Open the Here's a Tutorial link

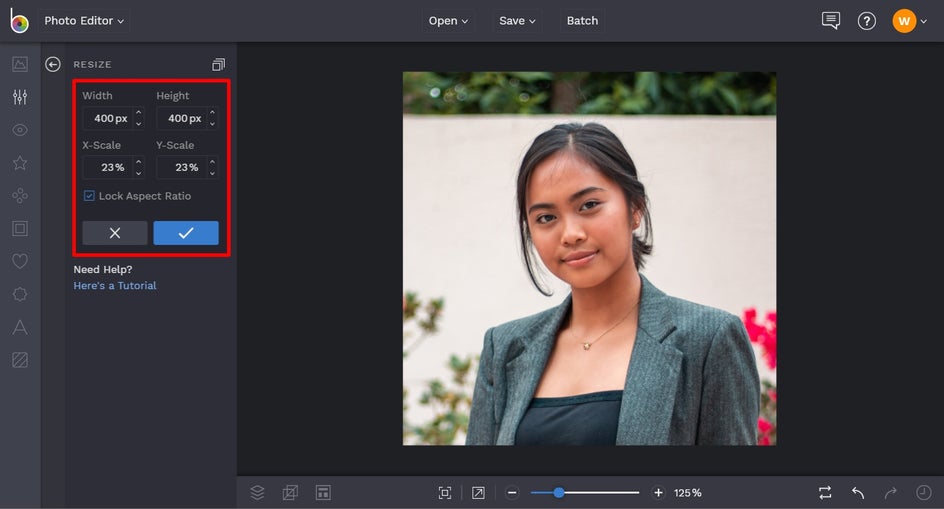(x=115, y=286)
